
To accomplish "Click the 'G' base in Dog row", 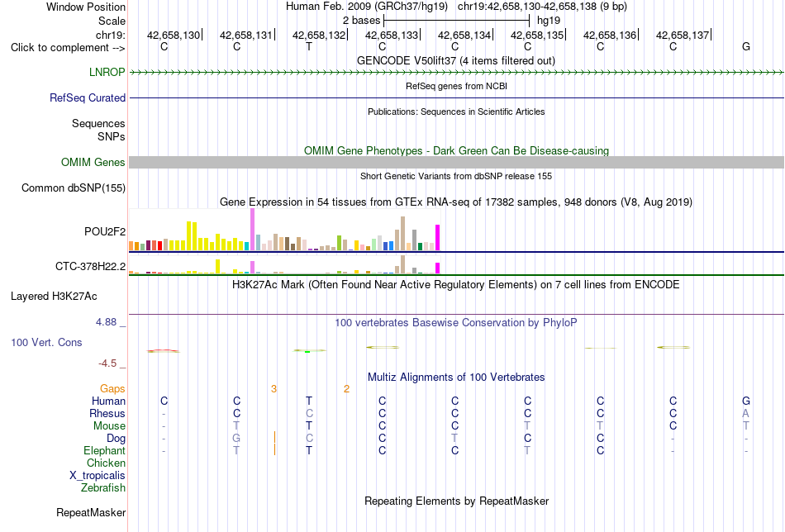I will pyautogui.click(x=236, y=439).
